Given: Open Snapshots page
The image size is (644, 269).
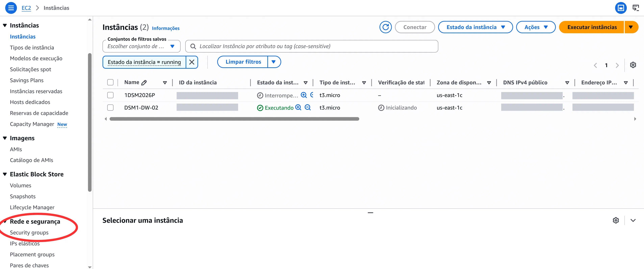Looking at the screenshot, I should click(x=23, y=196).
